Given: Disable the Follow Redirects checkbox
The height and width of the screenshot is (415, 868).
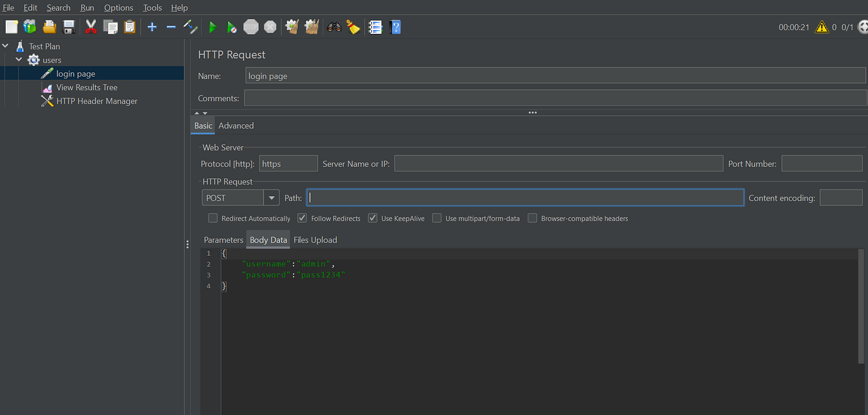Looking at the screenshot, I should click(x=301, y=218).
